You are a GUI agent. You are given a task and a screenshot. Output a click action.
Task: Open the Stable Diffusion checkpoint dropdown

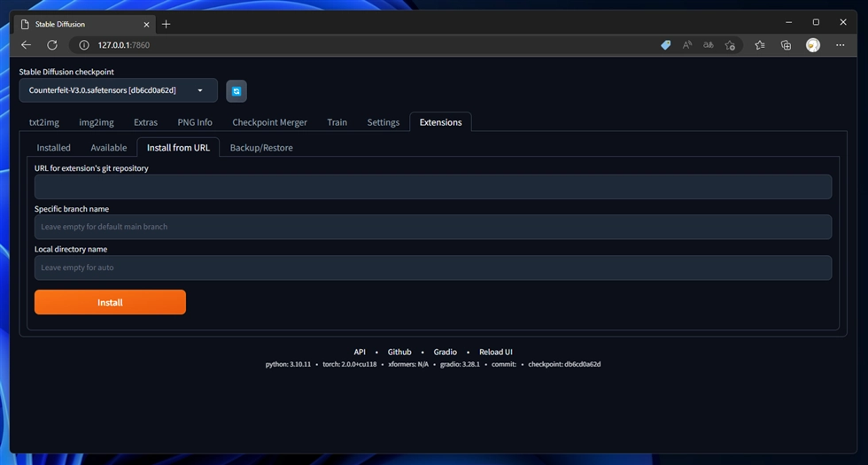click(119, 90)
